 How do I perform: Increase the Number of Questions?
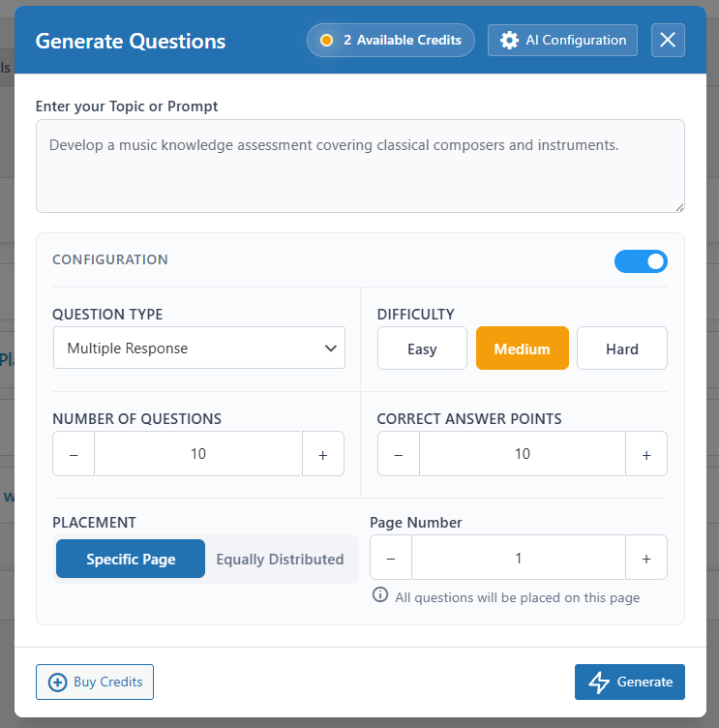323,454
